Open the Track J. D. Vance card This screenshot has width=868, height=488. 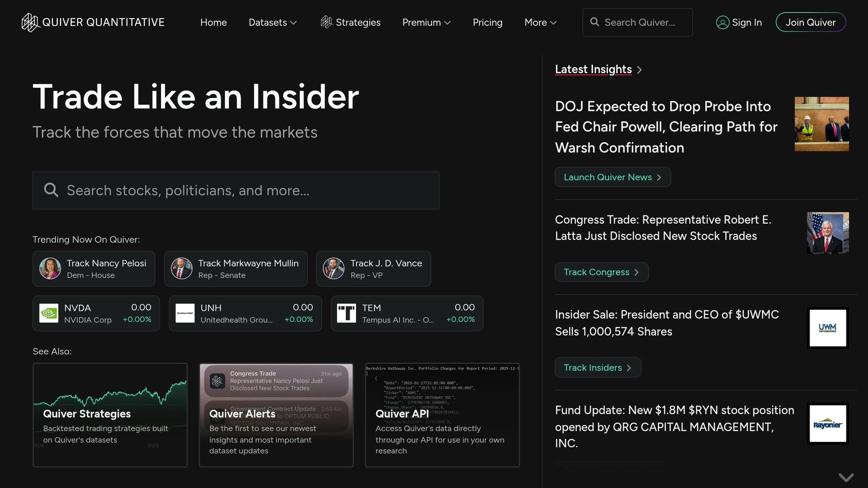pos(373,269)
